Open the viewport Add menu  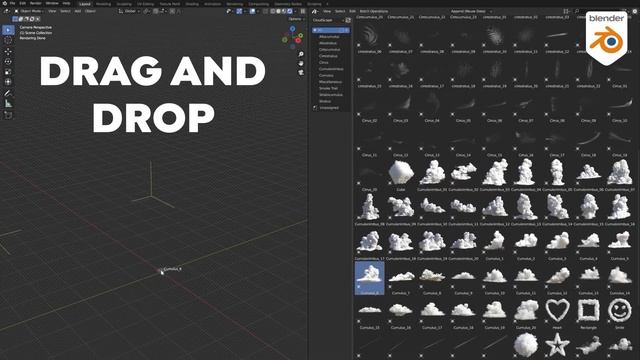[78, 11]
